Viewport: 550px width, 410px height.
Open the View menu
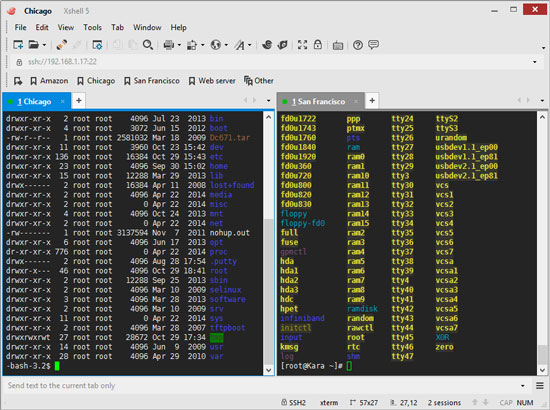coord(66,27)
